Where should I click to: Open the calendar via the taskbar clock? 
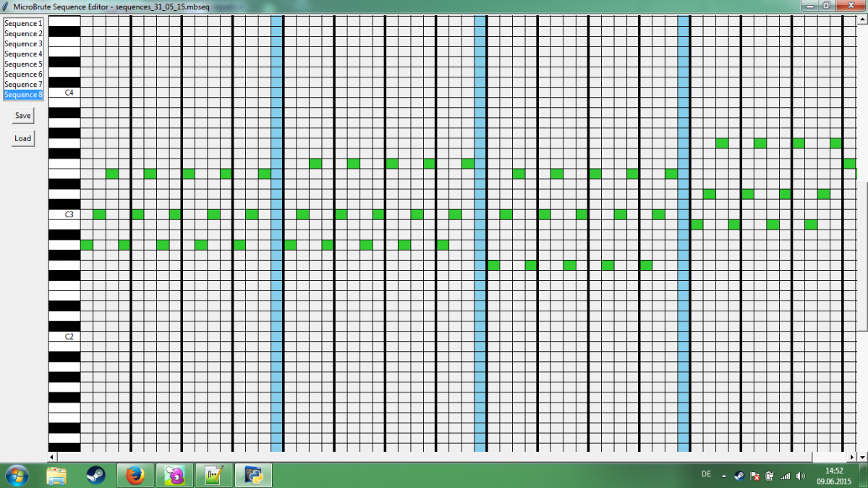(x=833, y=476)
